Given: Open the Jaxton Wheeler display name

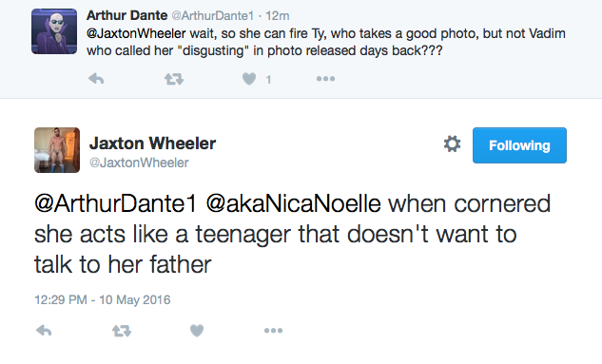Looking at the screenshot, I should (152, 144).
